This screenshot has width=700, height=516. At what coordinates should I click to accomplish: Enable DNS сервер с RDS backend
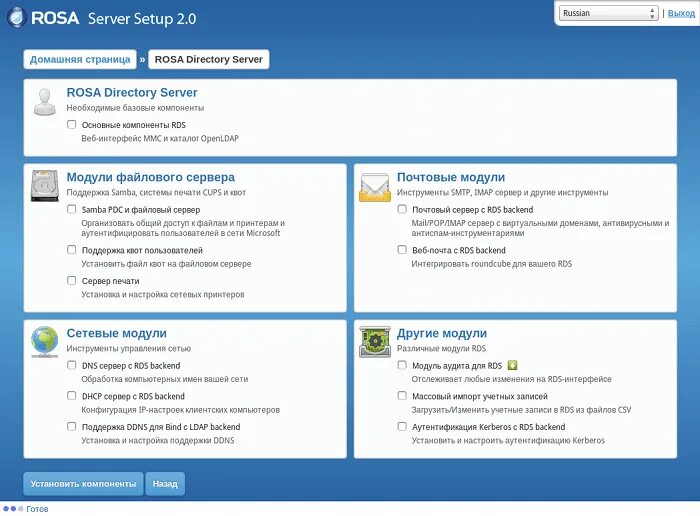[71, 365]
